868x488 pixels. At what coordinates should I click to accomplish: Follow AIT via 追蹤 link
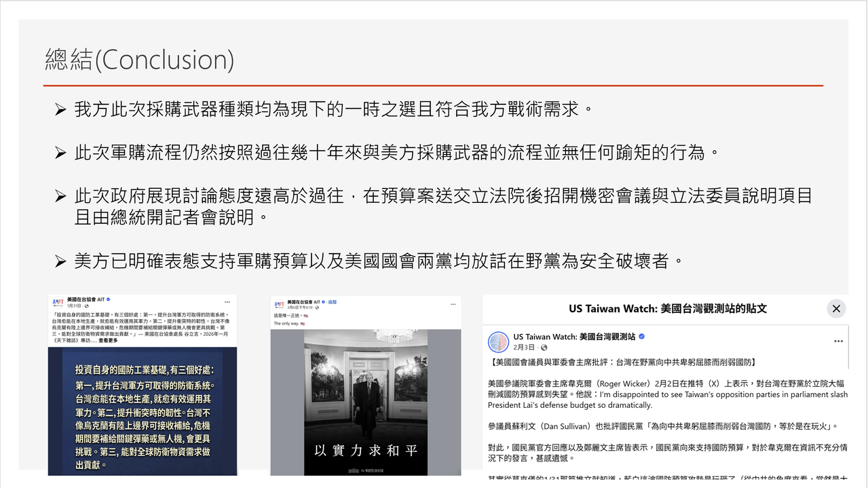click(333, 301)
